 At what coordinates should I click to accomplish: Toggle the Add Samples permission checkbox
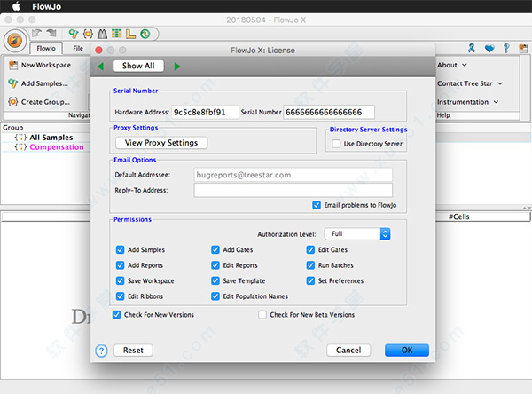120,249
